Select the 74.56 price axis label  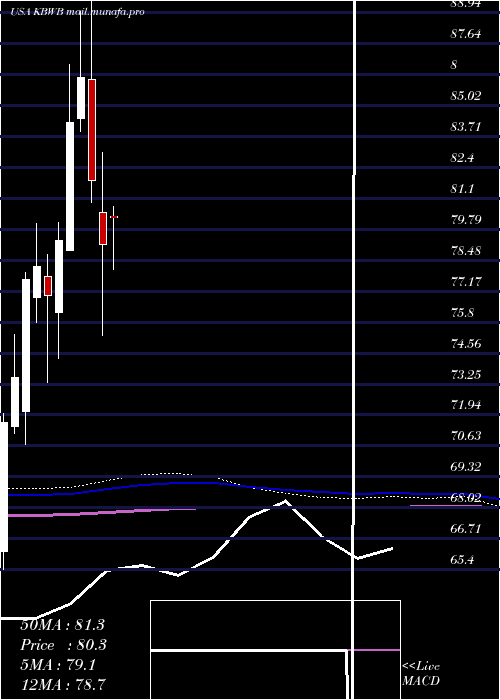[x=466, y=343]
